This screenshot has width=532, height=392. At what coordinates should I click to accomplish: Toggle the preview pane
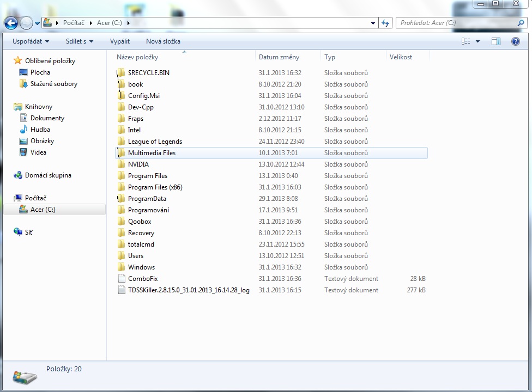pyautogui.click(x=496, y=41)
